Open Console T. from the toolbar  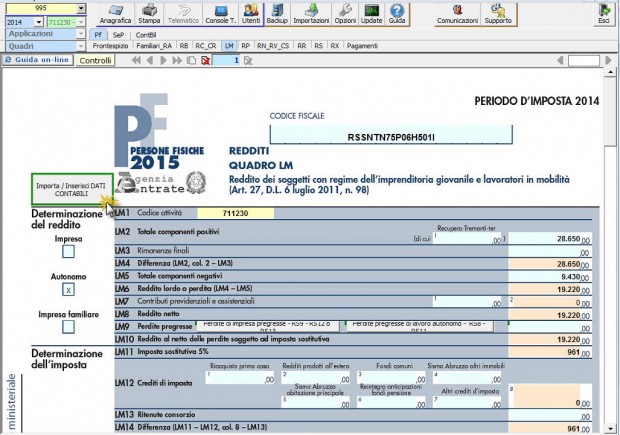(x=220, y=14)
